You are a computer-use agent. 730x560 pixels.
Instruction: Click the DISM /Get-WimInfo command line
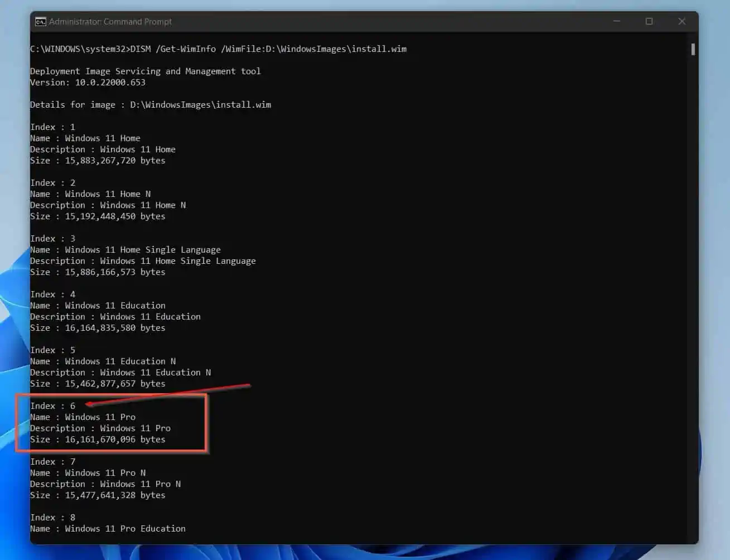coord(218,49)
